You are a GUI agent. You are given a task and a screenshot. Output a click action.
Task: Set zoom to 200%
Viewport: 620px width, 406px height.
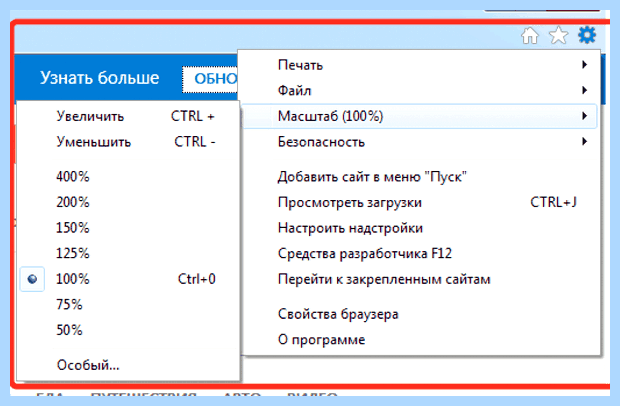click(128, 202)
